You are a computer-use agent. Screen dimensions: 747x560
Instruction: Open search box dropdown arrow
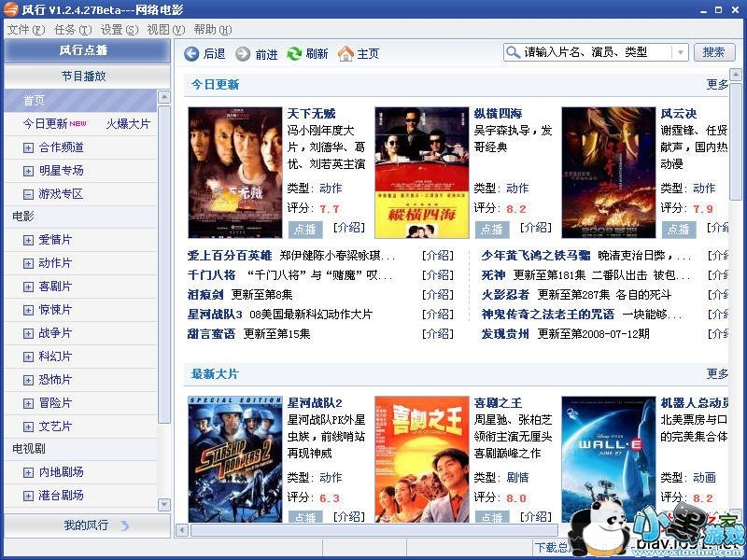681,52
